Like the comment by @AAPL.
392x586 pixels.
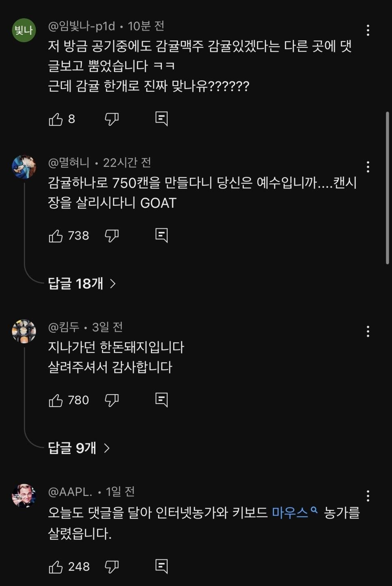(x=56, y=567)
